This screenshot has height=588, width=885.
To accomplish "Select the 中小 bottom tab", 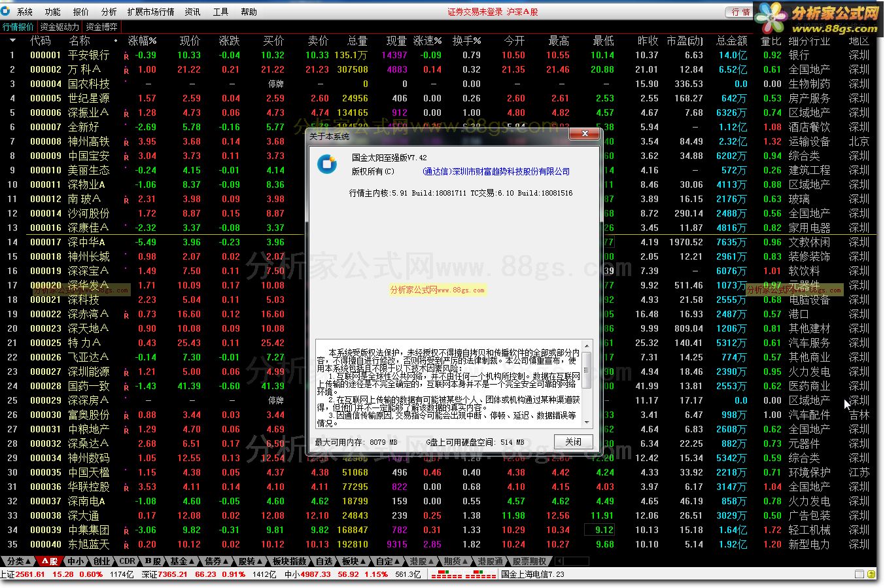I will tap(75, 561).
